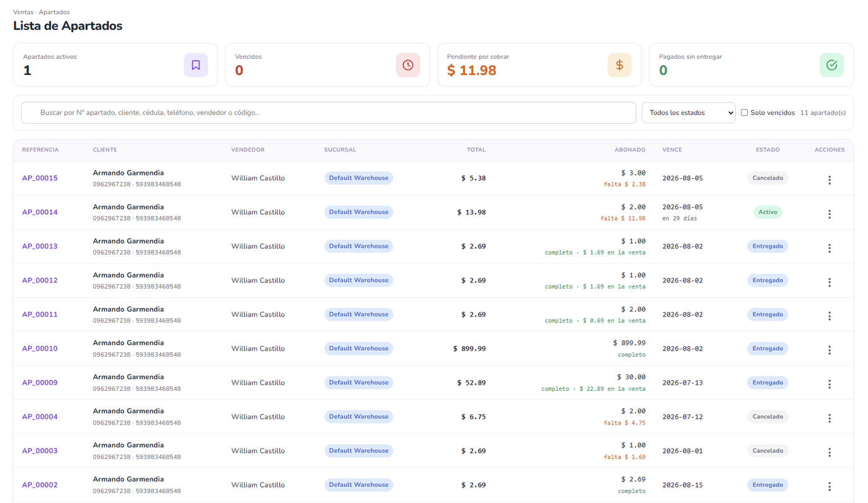Open the AP_00009 reference link
Screen dimensions: 868x503
click(40, 382)
